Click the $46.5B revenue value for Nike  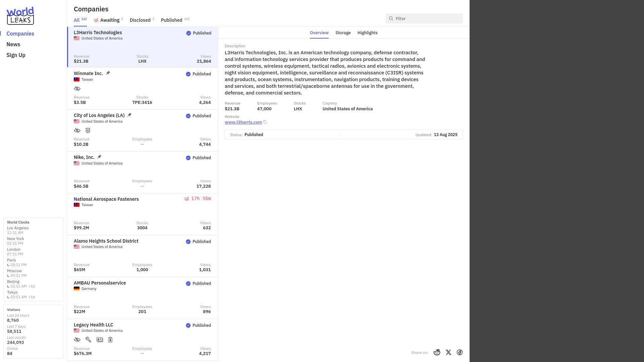pos(81,186)
